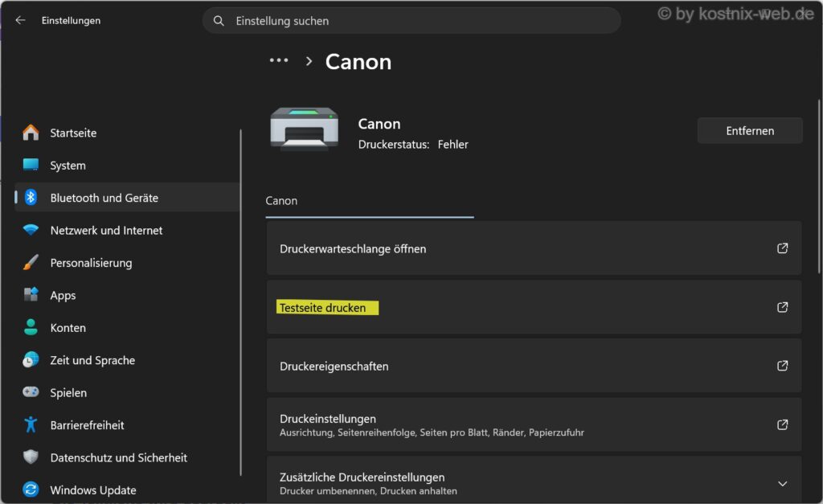The image size is (823, 504).
Task: Go to System settings
Action: (128, 166)
